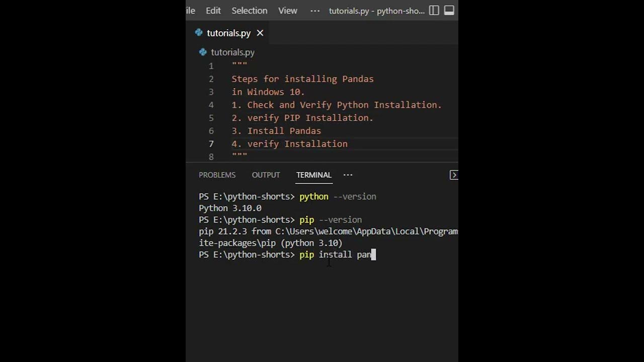Click text 'Steps for installing Pandas'
The width and height of the screenshot is (644, 362).
[x=302, y=79]
